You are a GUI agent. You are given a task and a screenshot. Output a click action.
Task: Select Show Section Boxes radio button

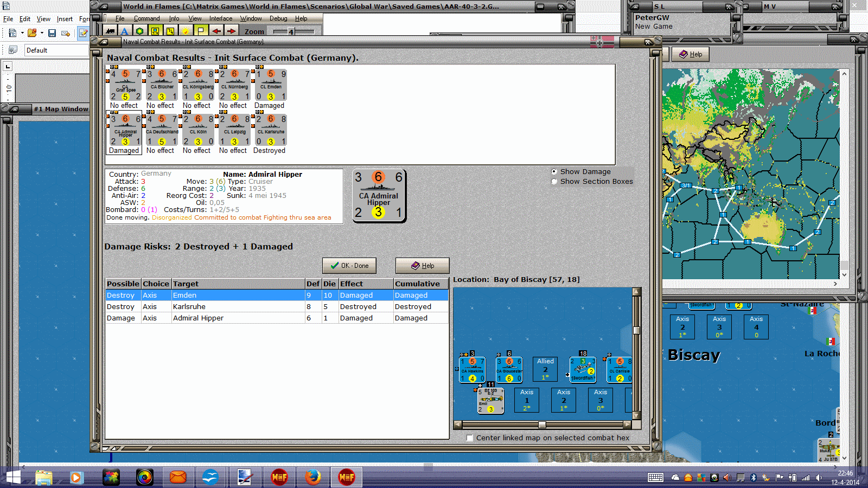click(554, 182)
